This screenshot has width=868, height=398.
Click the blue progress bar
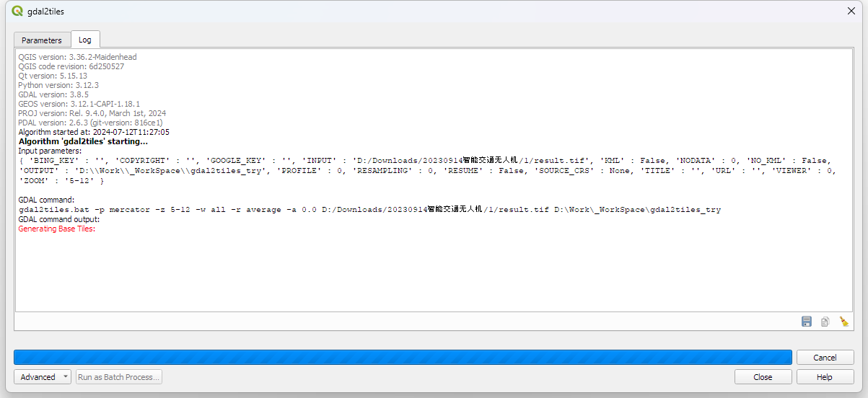403,358
